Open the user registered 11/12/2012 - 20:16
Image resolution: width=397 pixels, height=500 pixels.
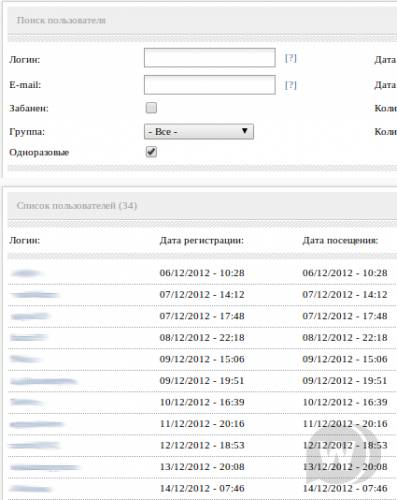coord(37,424)
